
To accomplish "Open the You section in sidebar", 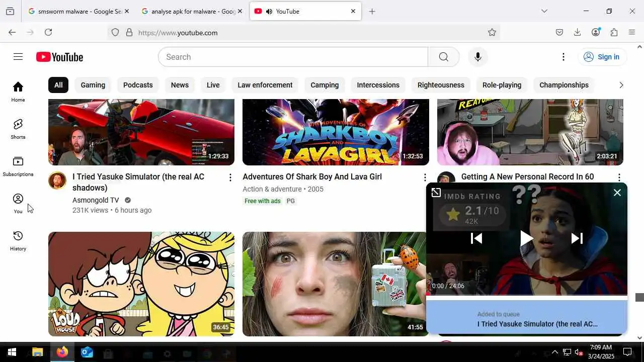I will pos(18,203).
